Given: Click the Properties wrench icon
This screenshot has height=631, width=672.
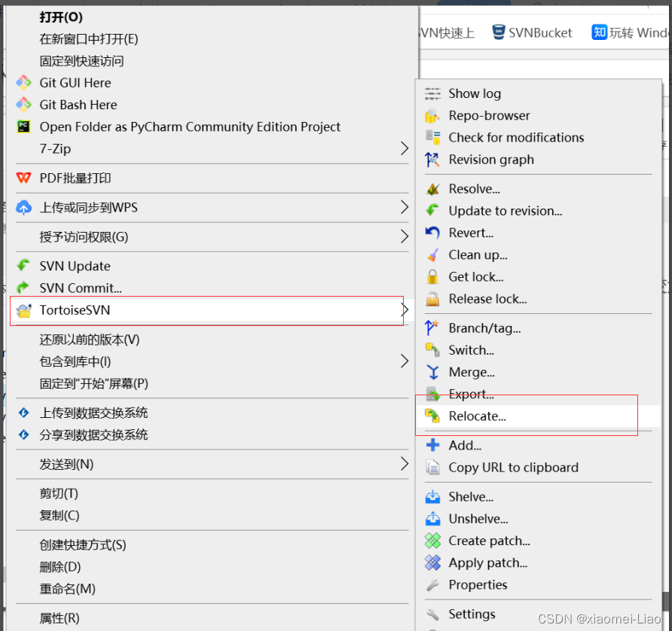Looking at the screenshot, I should pos(432,585).
